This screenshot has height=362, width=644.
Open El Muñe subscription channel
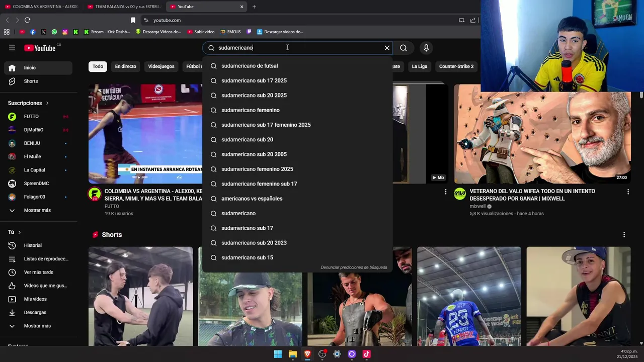point(38,156)
